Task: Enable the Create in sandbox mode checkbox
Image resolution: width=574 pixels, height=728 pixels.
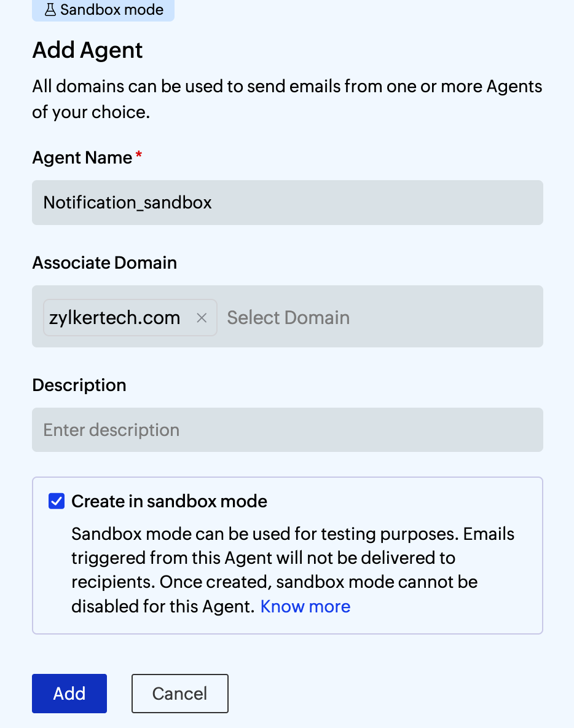Action: pyautogui.click(x=56, y=501)
